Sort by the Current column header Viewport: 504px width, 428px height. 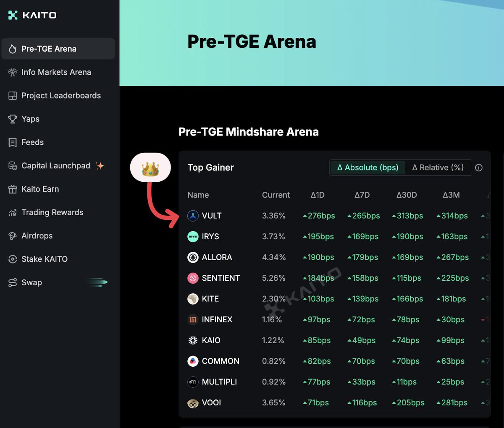coord(276,195)
